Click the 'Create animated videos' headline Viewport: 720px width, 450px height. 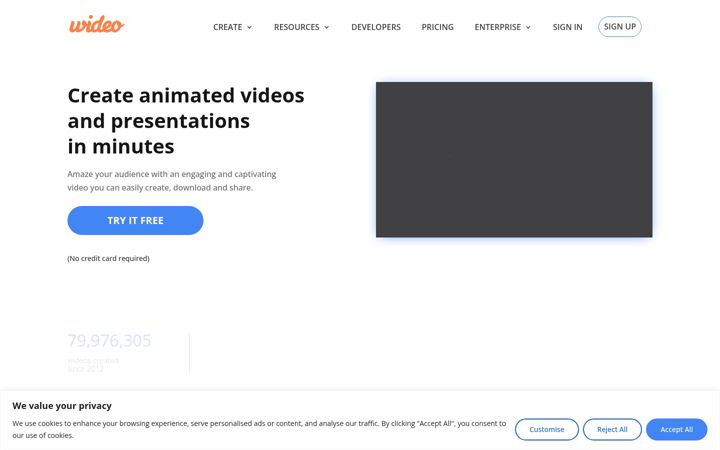[x=186, y=96]
